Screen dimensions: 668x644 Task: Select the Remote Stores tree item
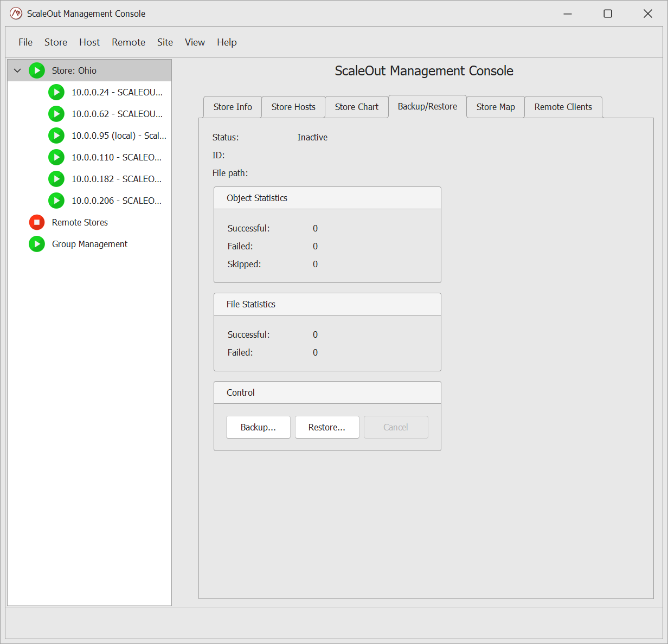click(89, 222)
